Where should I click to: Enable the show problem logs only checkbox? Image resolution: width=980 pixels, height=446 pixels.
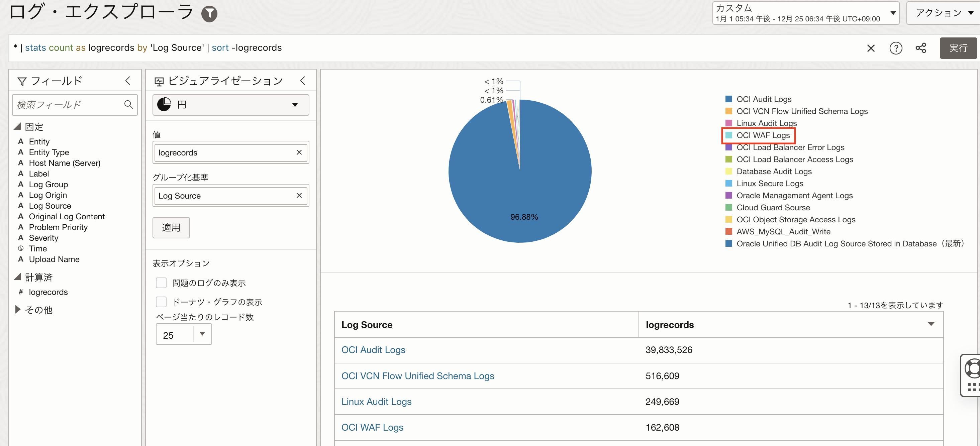tap(161, 283)
